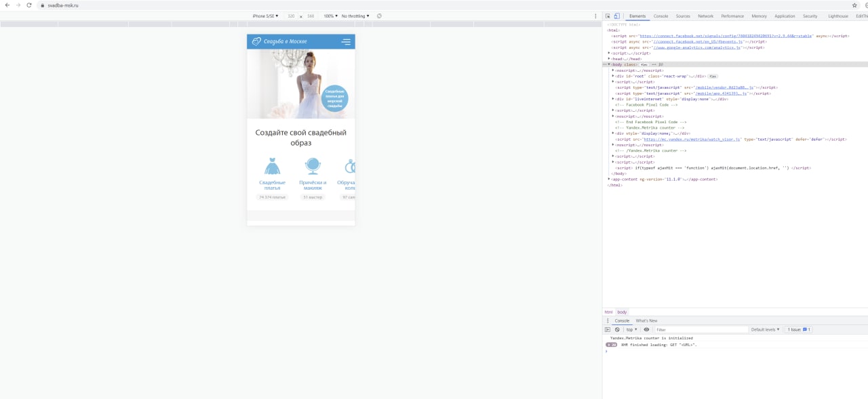Open the mobile/app script link
Viewport: 868px width, 399px height.
721,93
